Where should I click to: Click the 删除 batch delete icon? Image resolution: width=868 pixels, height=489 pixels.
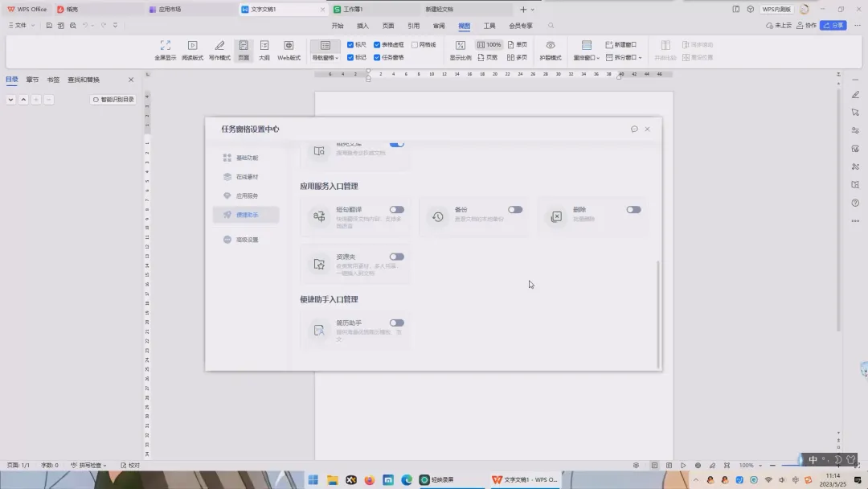click(x=556, y=216)
